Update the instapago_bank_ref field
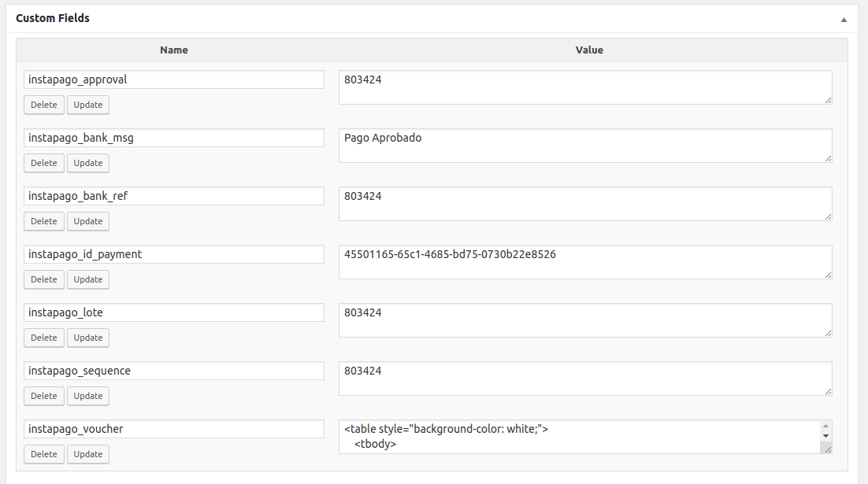 coord(88,221)
